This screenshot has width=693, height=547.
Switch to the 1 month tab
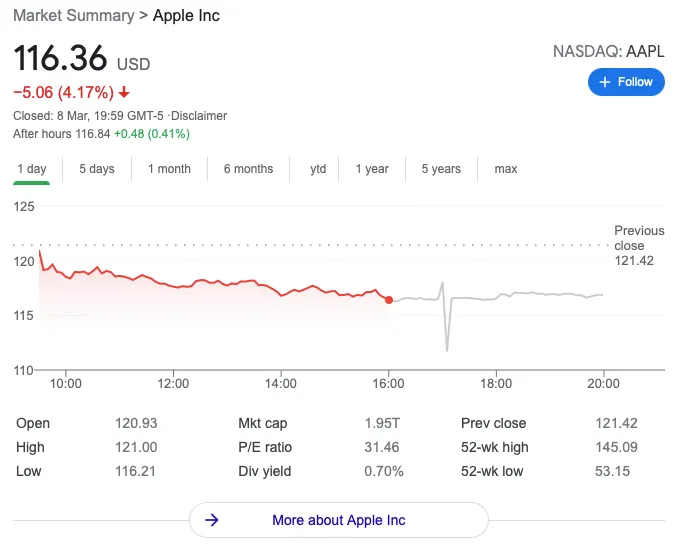tap(169, 169)
